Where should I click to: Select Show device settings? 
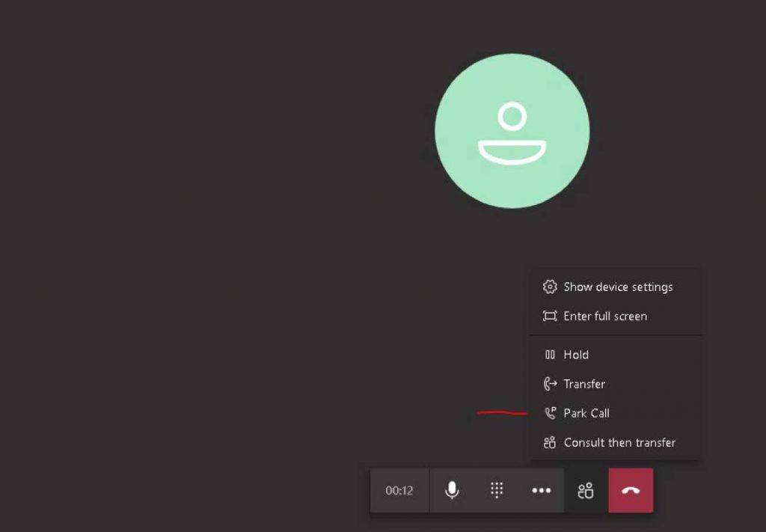(616, 287)
